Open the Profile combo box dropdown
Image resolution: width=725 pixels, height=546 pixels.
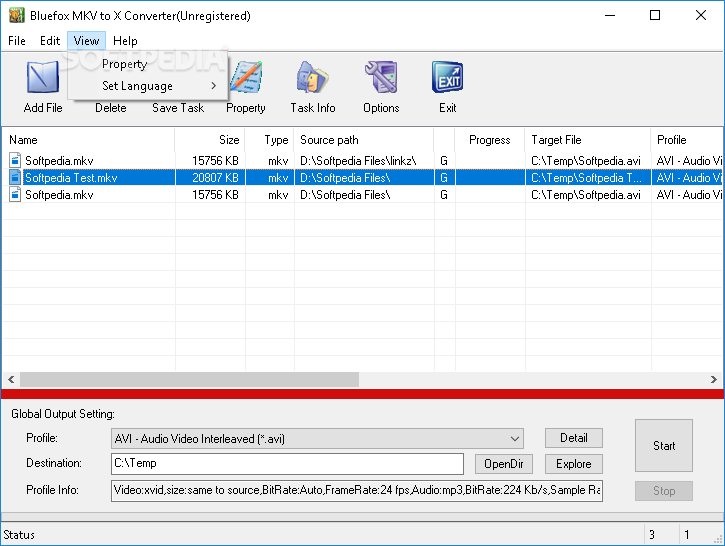[515, 438]
